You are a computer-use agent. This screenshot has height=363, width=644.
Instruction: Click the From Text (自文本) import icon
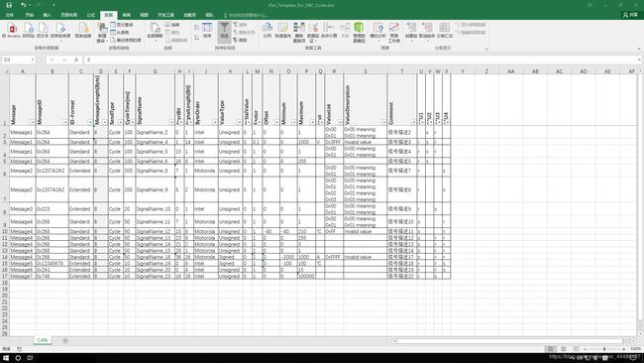(43, 31)
